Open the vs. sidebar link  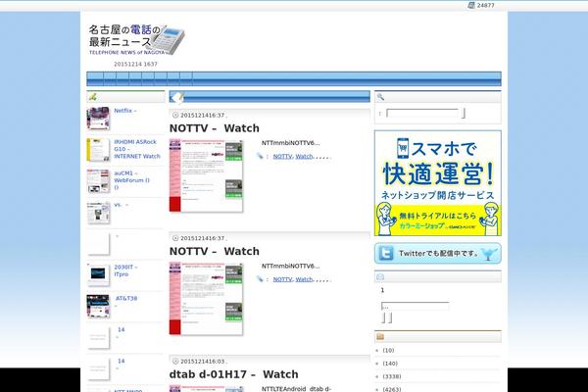pos(122,205)
